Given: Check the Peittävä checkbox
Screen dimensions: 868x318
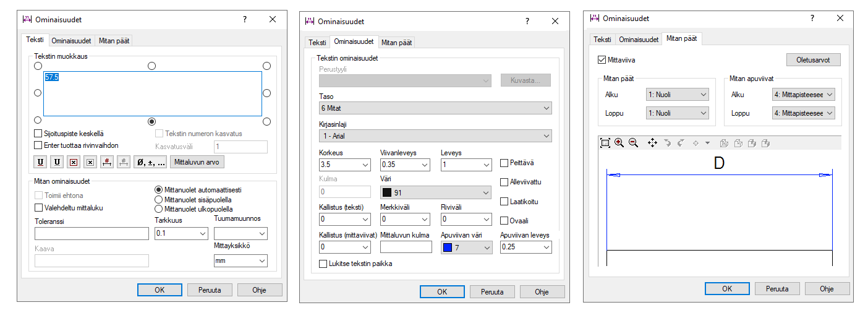Looking at the screenshot, I should [504, 163].
